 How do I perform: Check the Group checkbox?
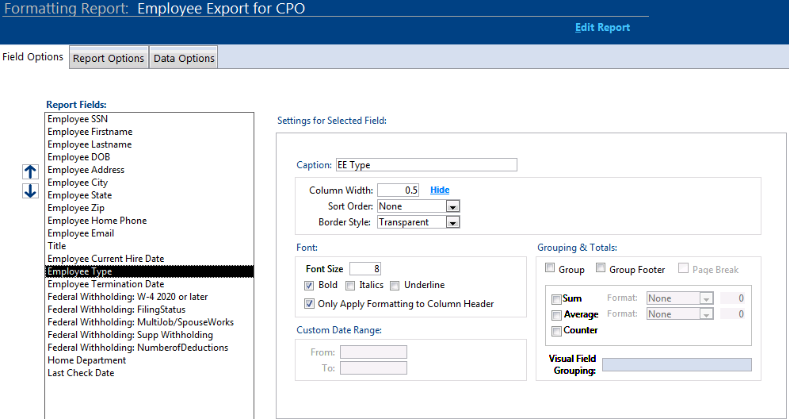pyautogui.click(x=550, y=268)
